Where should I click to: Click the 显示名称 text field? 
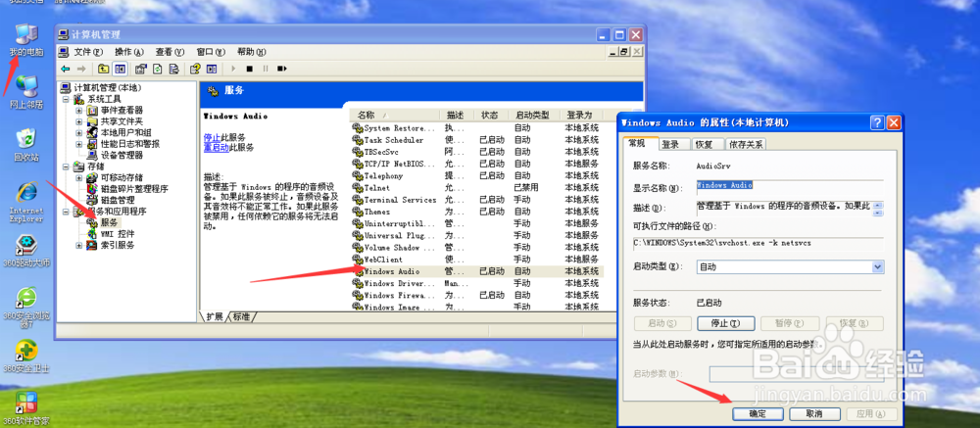[x=790, y=186]
